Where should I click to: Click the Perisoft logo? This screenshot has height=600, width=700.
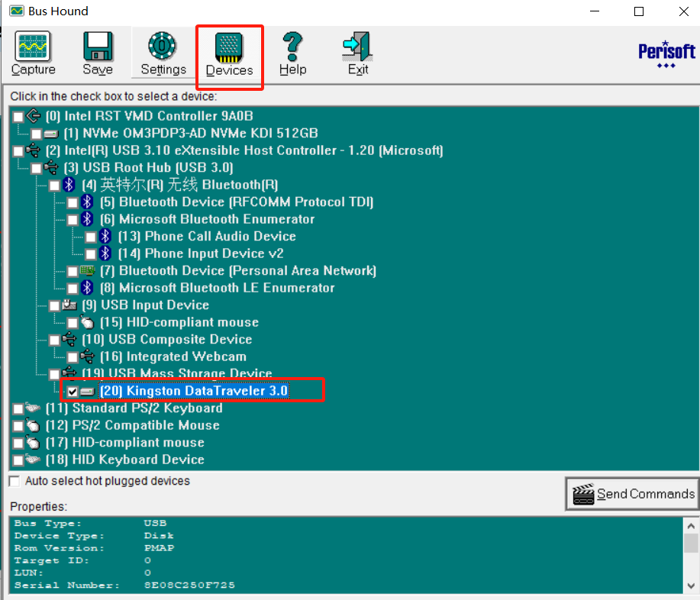coord(666,54)
